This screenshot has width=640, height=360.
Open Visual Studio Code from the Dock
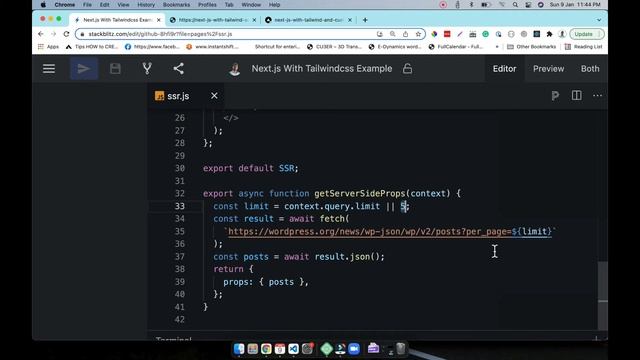pyautogui.click(x=293, y=349)
